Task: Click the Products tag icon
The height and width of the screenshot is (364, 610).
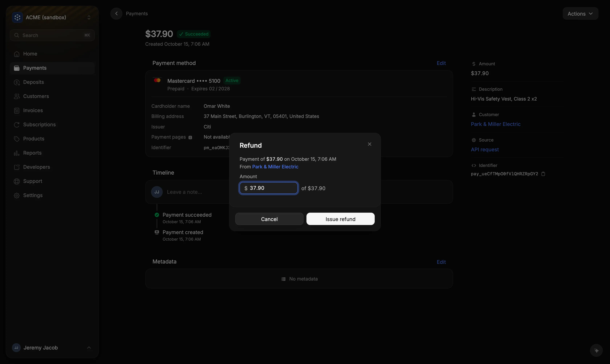Action: (17, 139)
